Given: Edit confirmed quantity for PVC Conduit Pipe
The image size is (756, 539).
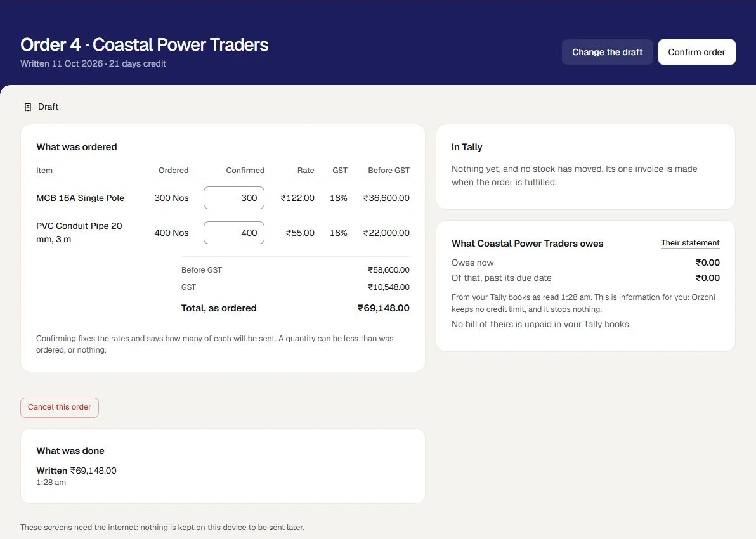Looking at the screenshot, I should pyautogui.click(x=234, y=233).
